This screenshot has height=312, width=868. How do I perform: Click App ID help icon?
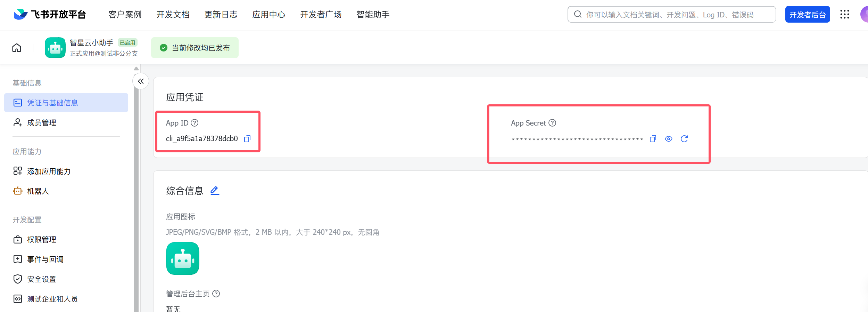point(195,123)
